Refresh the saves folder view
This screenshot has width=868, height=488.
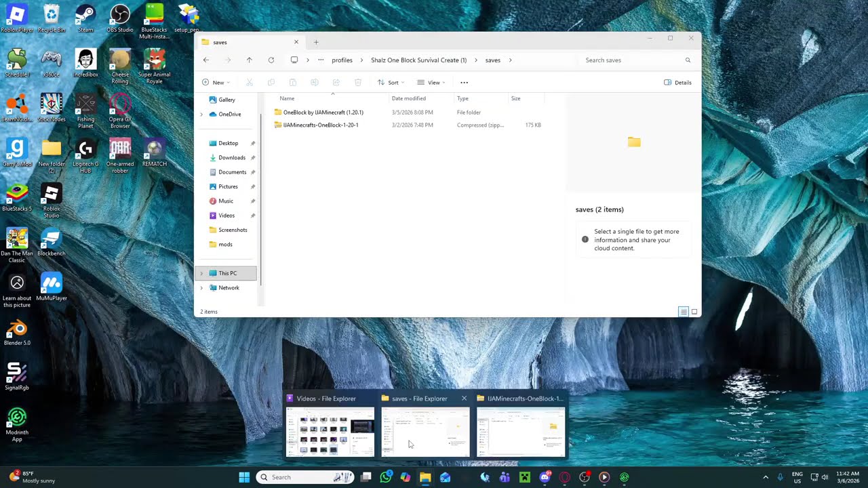click(271, 60)
